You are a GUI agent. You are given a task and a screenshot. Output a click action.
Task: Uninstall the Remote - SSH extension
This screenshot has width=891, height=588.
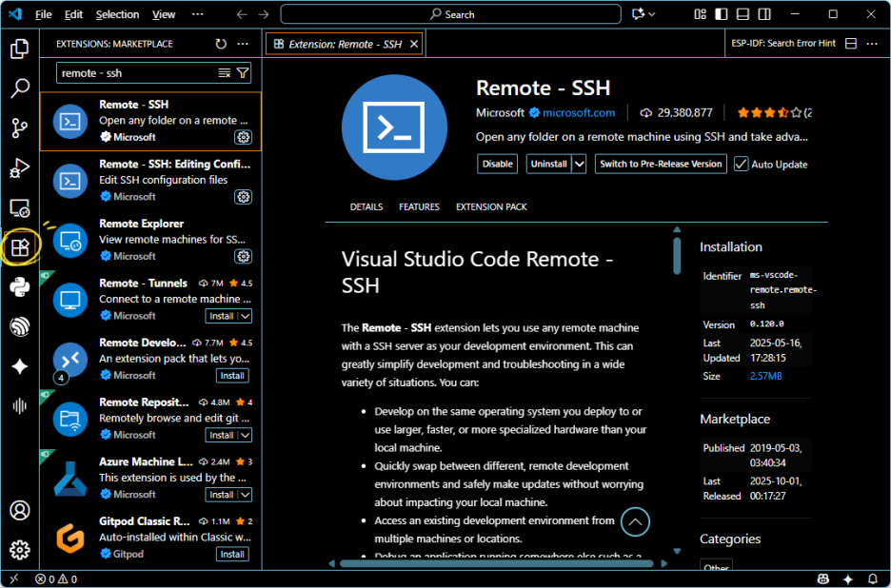pos(548,164)
